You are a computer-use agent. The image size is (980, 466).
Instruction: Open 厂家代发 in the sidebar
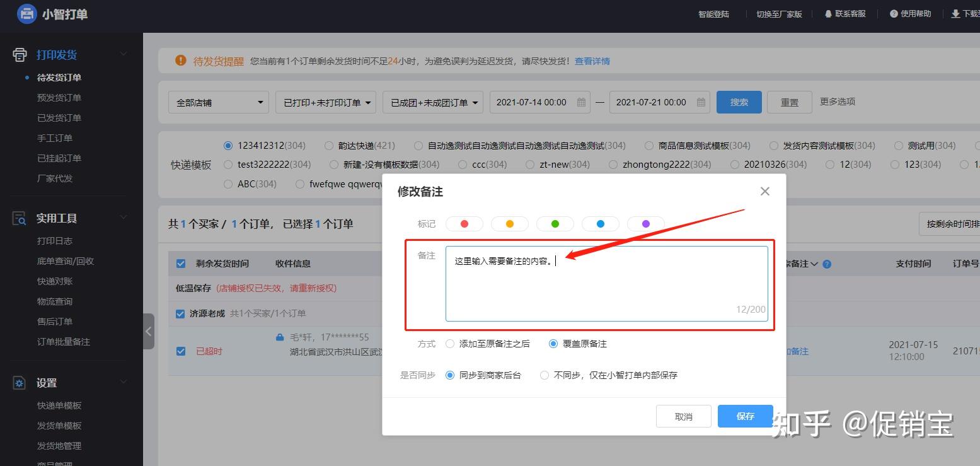pos(55,178)
